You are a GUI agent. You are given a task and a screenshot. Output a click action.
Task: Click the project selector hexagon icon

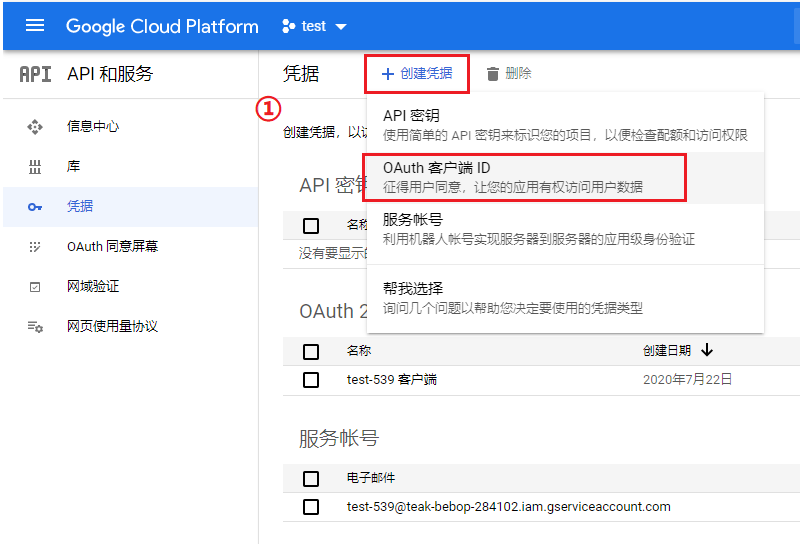pyautogui.click(x=289, y=26)
